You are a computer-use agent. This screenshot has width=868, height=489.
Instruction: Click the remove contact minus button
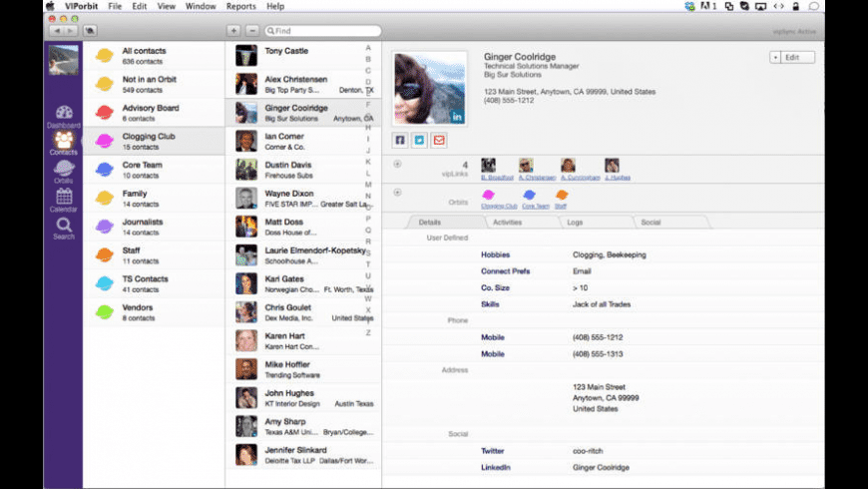pyautogui.click(x=252, y=31)
